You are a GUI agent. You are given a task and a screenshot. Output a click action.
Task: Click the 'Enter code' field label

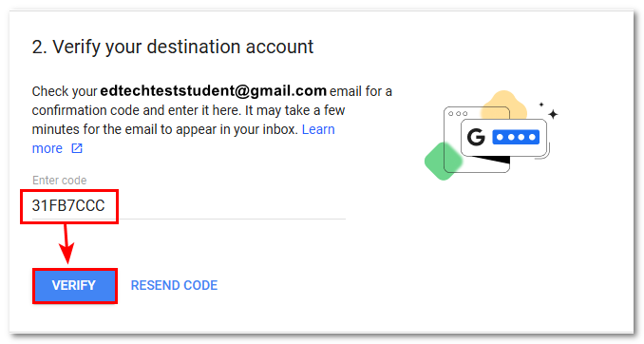click(x=60, y=181)
